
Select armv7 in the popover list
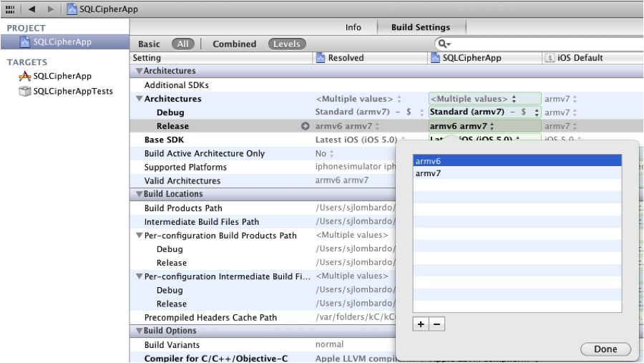pyautogui.click(x=517, y=173)
